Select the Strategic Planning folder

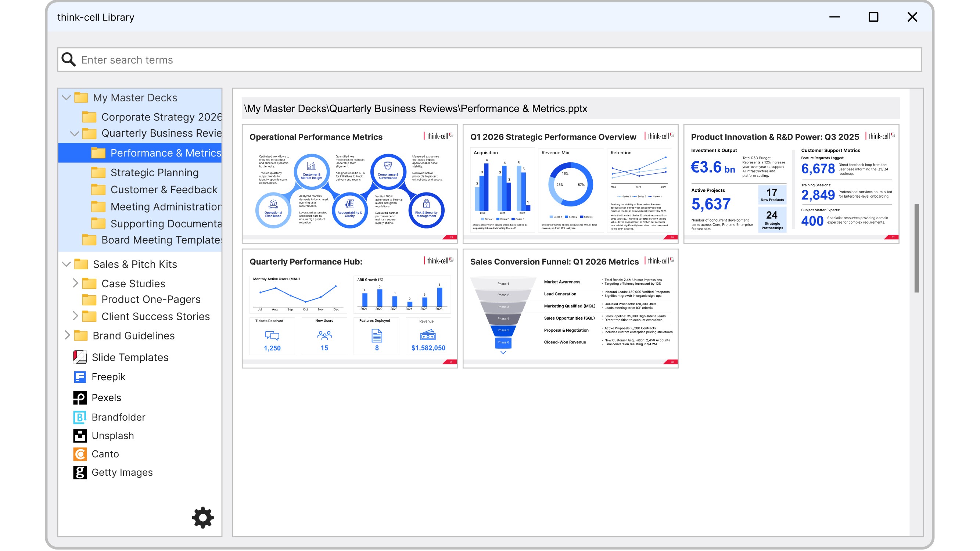click(x=154, y=173)
